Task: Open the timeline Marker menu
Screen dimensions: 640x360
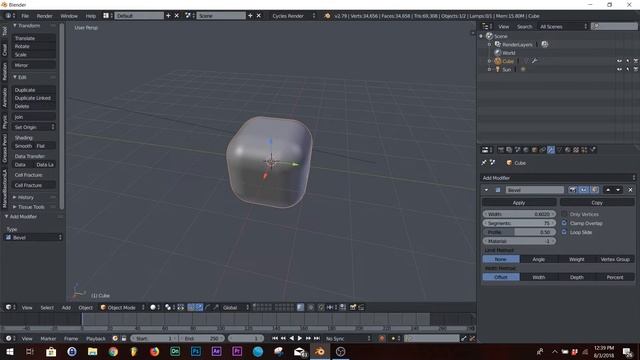Action: point(48,338)
